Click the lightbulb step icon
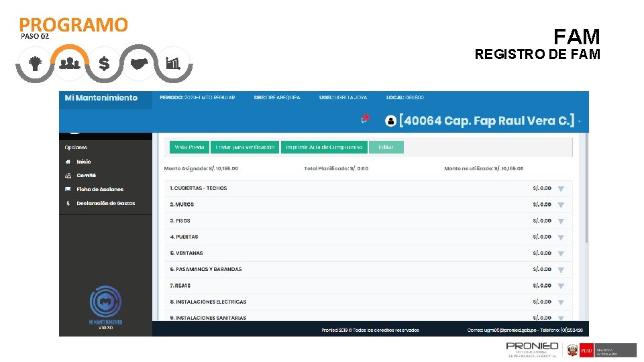The image size is (644, 362). click(x=35, y=63)
